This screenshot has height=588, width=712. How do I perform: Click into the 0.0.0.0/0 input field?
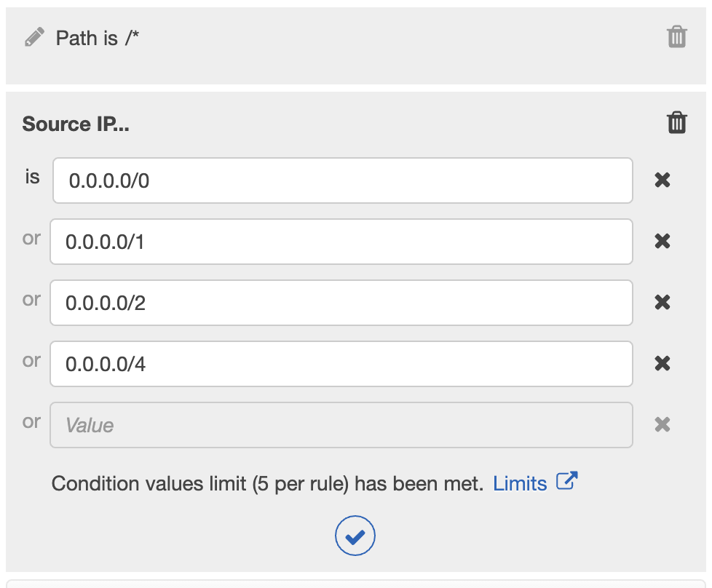(342, 180)
